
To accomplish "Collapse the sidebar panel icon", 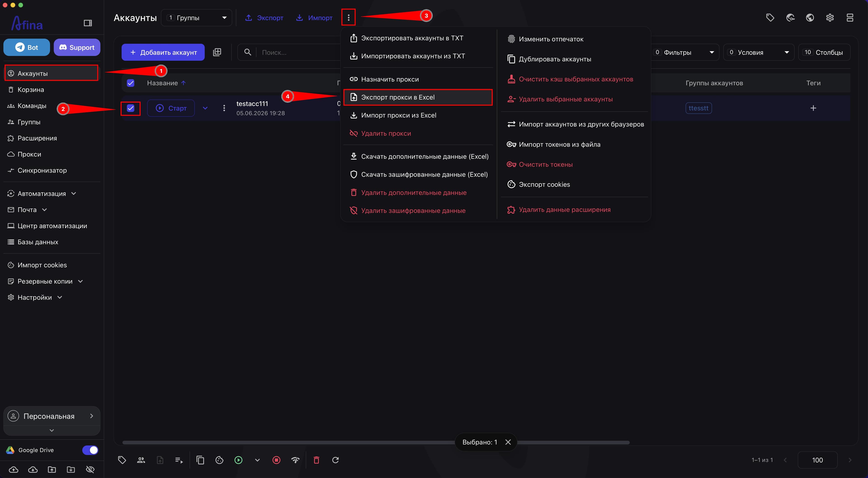I will (88, 23).
